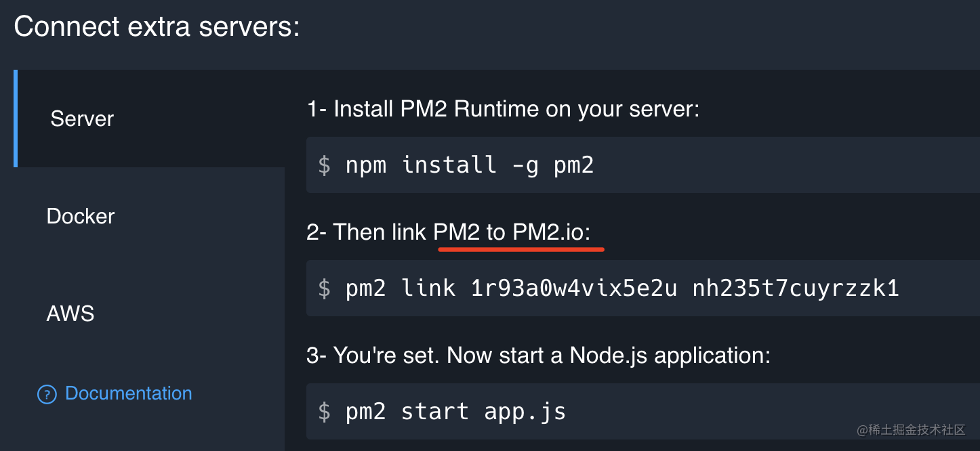Click the Connect extra servers heading
The width and height of the screenshot is (980, 451).
(x=155, y=26)
